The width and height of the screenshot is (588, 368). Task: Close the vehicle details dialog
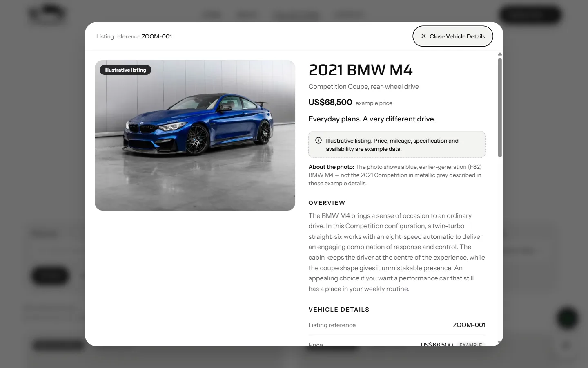point(452,36)
